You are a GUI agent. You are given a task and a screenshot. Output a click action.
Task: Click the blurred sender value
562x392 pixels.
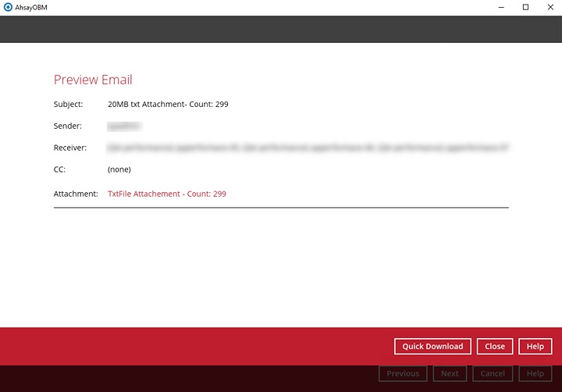click(125, 126)
